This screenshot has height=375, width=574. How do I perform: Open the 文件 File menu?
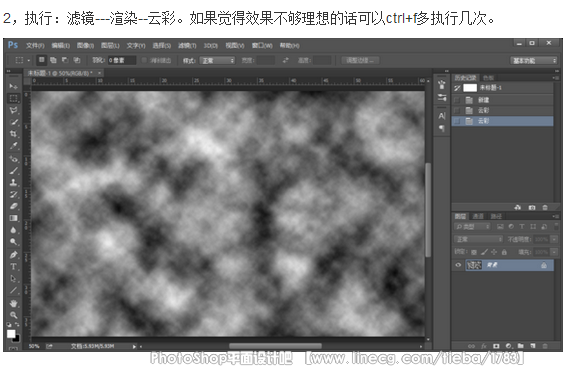point(35,45)
